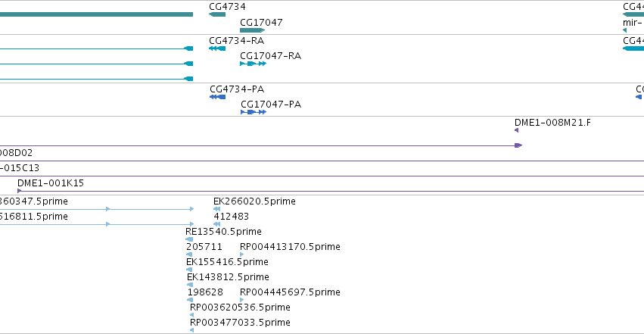Click the RE13540.5prime EST glyph
Screen dimensions: 644x334
[x=189, y=239]
